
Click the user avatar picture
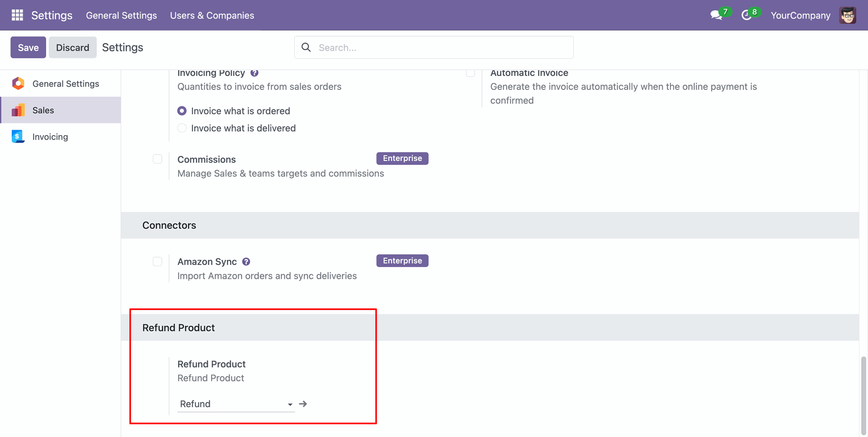tap(847, 15)
